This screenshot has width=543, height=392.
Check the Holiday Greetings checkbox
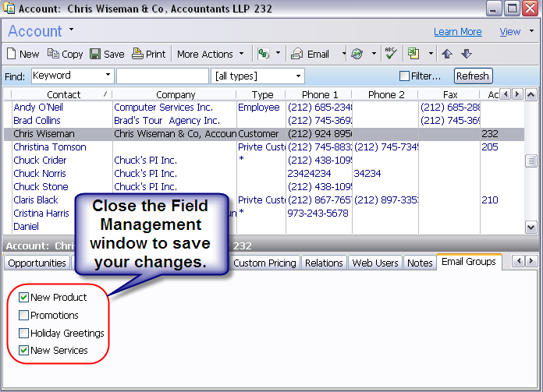coord(23,334)
